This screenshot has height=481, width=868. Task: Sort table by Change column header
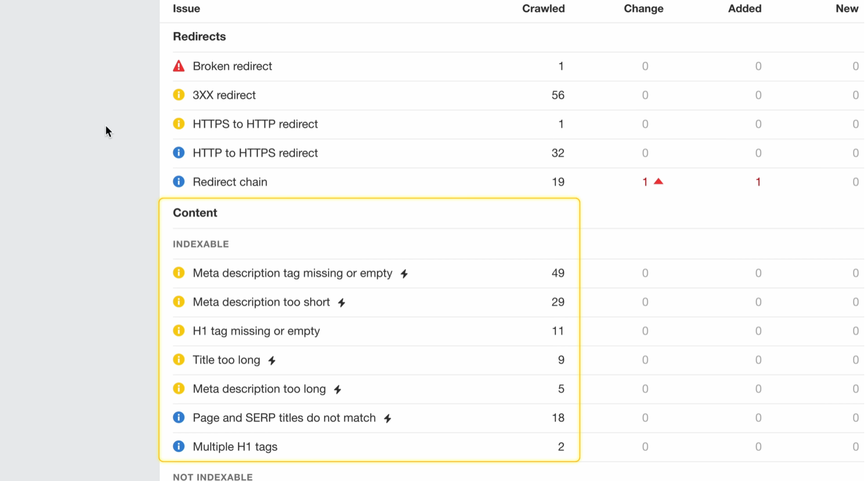click(x=643, y=8)
